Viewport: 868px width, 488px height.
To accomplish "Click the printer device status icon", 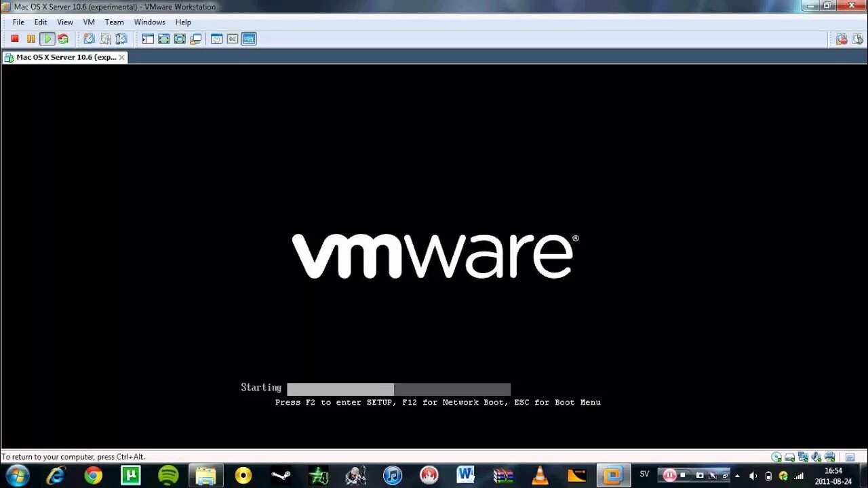I will [x=829, y=457].
